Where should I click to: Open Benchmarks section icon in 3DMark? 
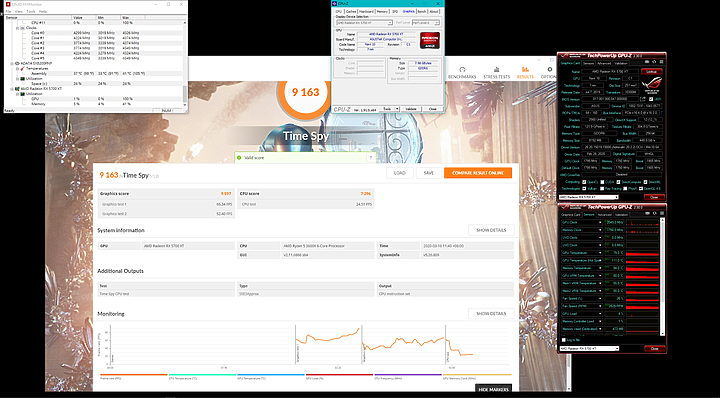[462, 69]
